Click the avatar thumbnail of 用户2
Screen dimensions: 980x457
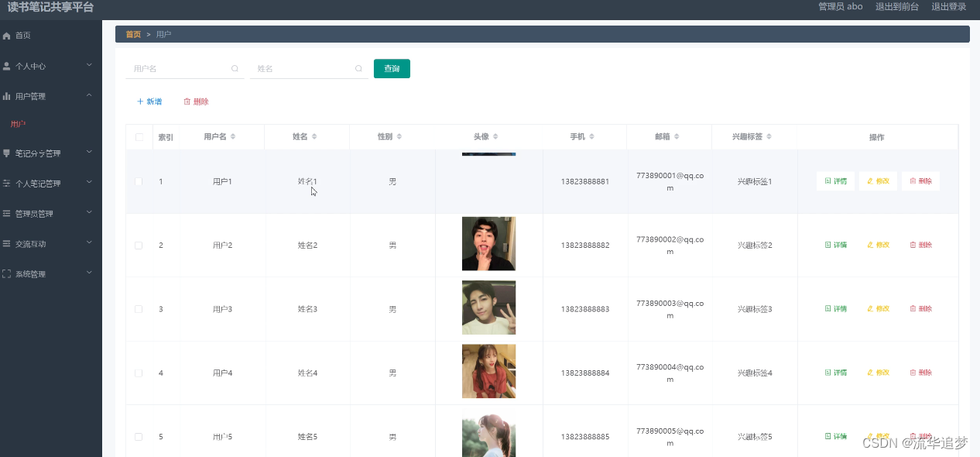[x=488, y=244]
